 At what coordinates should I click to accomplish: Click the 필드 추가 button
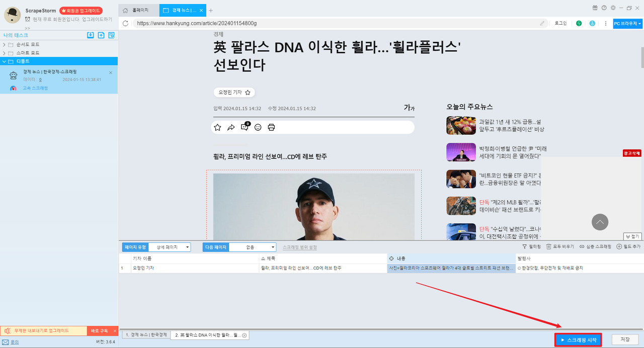point(628,247)
